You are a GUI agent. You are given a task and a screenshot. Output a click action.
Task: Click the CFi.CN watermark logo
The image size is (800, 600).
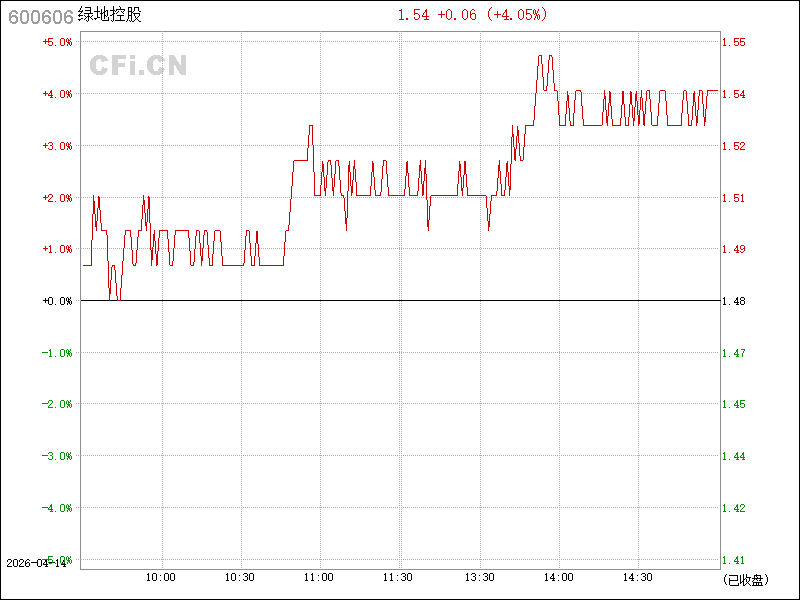click(138, 66)
